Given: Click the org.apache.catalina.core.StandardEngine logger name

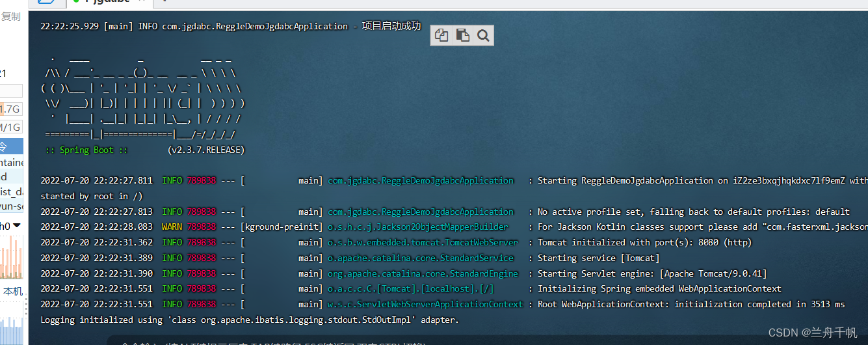Looking at the screenshot, I should [423, 273].
